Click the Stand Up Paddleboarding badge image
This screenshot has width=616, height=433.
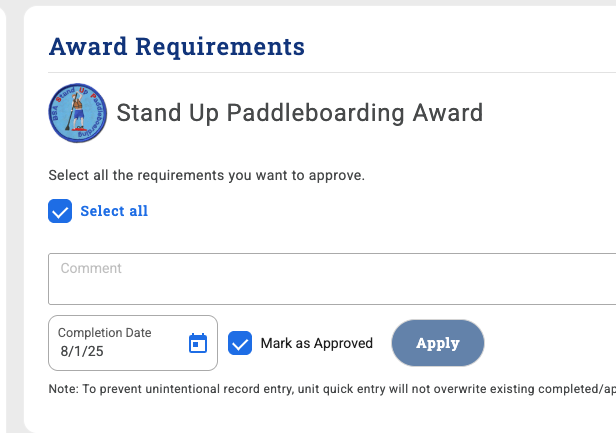tap(77, 112)
